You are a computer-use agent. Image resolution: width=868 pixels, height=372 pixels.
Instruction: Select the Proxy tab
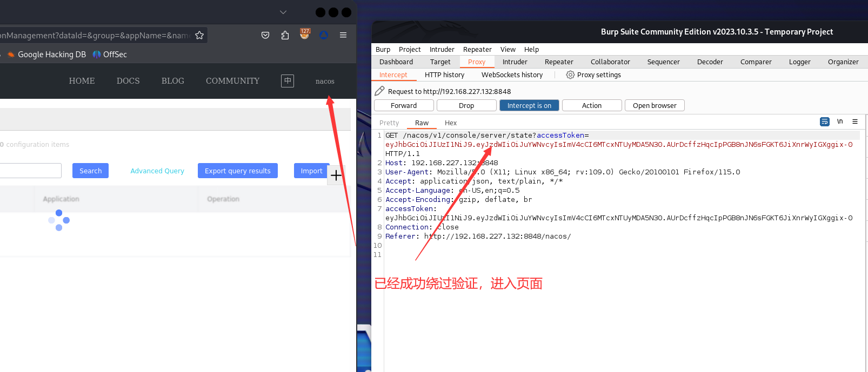477,62
